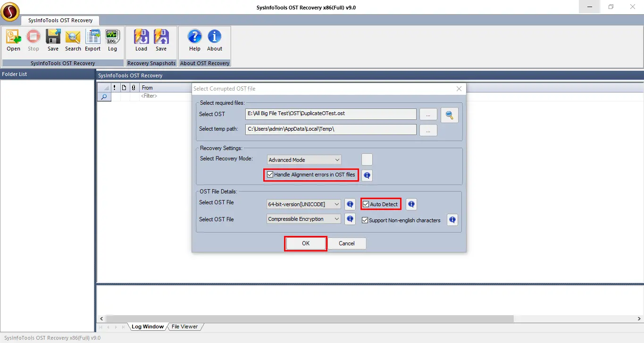This screenshot has width=644, height=343.
Task: Click the About toolbar icon
Action: click(214, 41)
